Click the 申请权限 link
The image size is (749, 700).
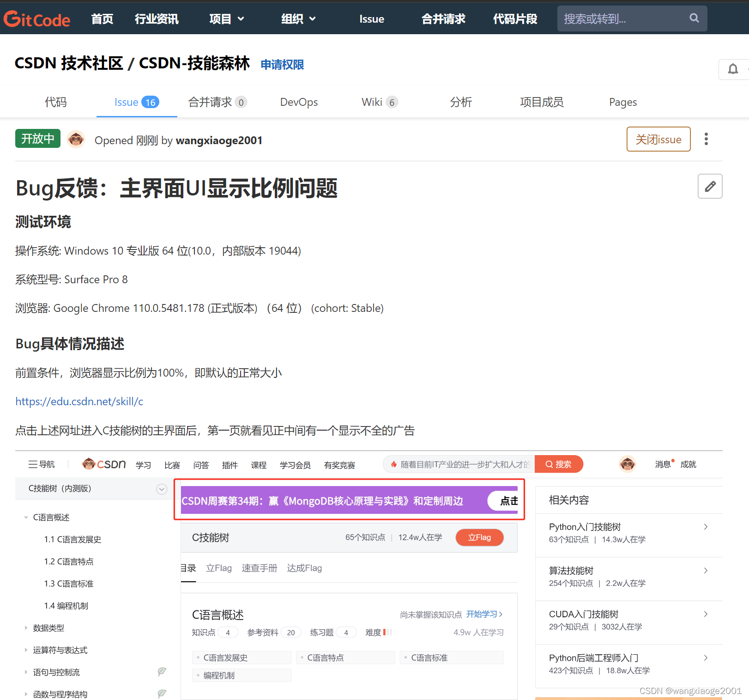tap(282, 65)
